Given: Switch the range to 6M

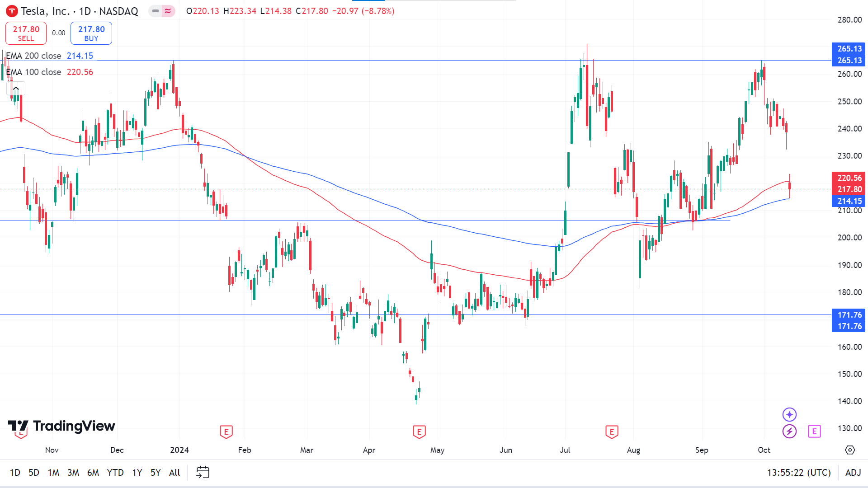Looking at the screenshot, I should coord(93,473).
